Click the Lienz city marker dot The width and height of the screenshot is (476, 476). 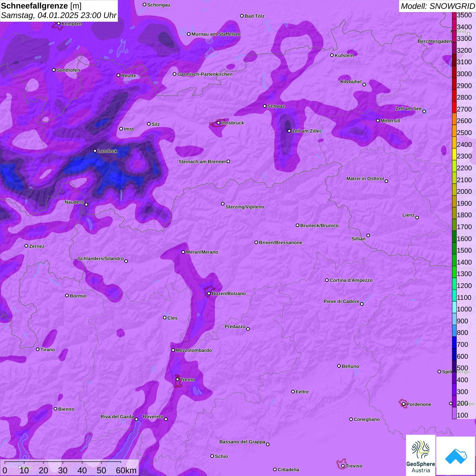(417, 218)
